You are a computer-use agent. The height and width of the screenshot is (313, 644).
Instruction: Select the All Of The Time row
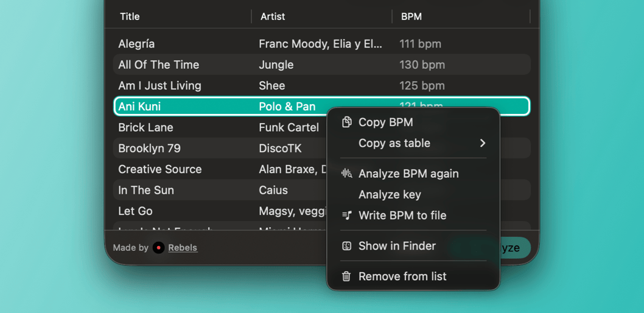158,65
